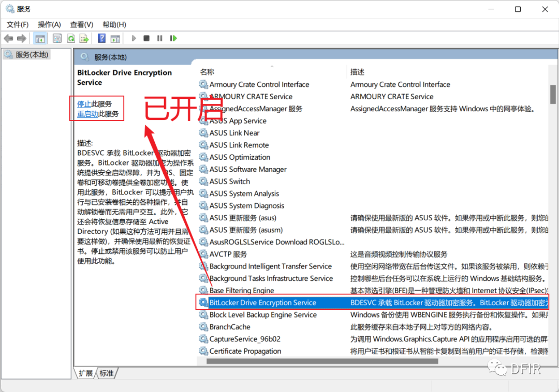Image resolution: width=559 pixels, height=392 pixels.
Task: Click gear icon of ASUS App Service
Action: click(x=203, y=120)
